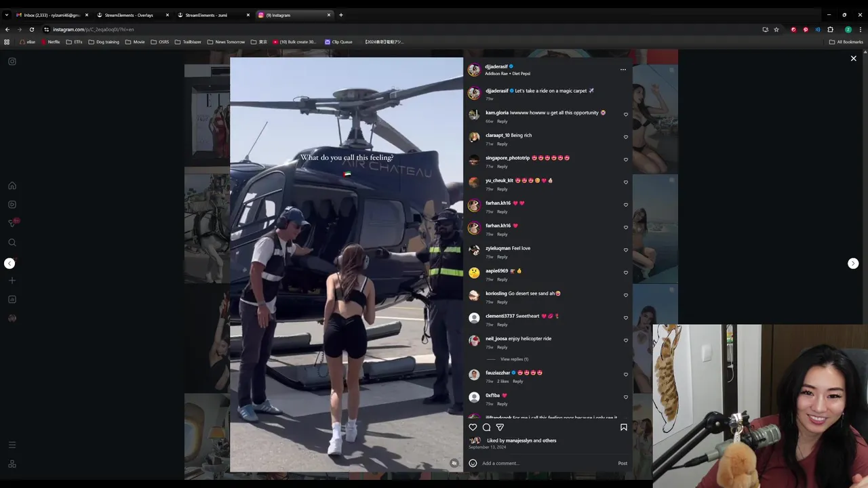Reload the page
868x488 pixels.
pyautogui.click(x=32, y=29)
